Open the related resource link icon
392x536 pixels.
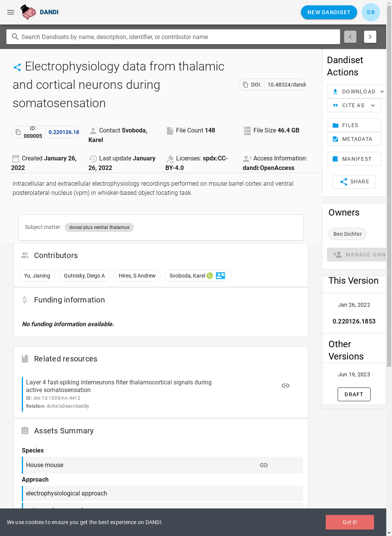(286, 386)
